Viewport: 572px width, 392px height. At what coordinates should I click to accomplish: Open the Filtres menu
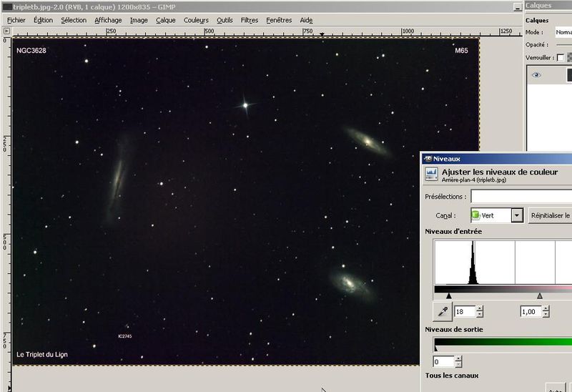tap(250, 20)
